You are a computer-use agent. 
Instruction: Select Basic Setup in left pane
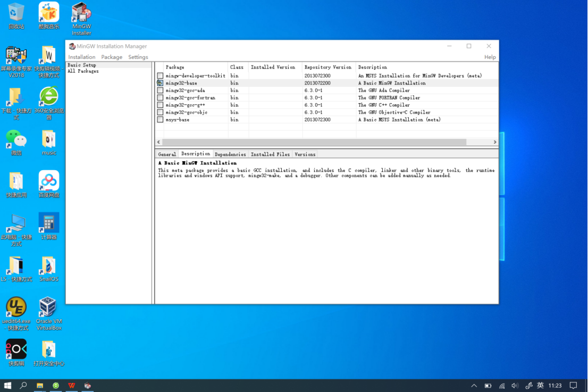[82, 65]
